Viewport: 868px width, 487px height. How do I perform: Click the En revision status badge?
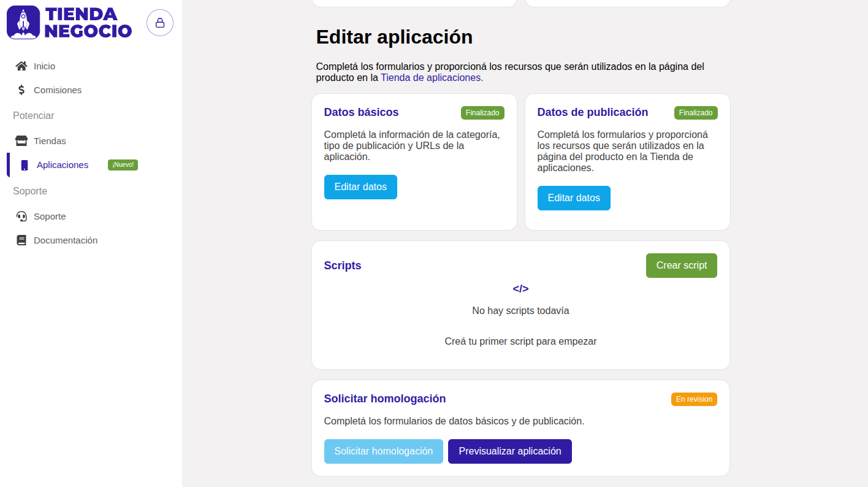click(x=694, y=399)
